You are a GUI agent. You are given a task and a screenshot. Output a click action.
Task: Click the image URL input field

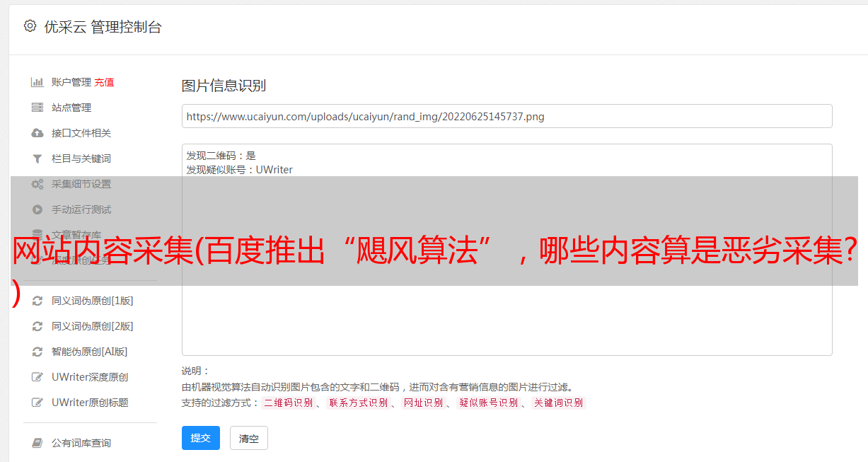[x=507, y=116]
